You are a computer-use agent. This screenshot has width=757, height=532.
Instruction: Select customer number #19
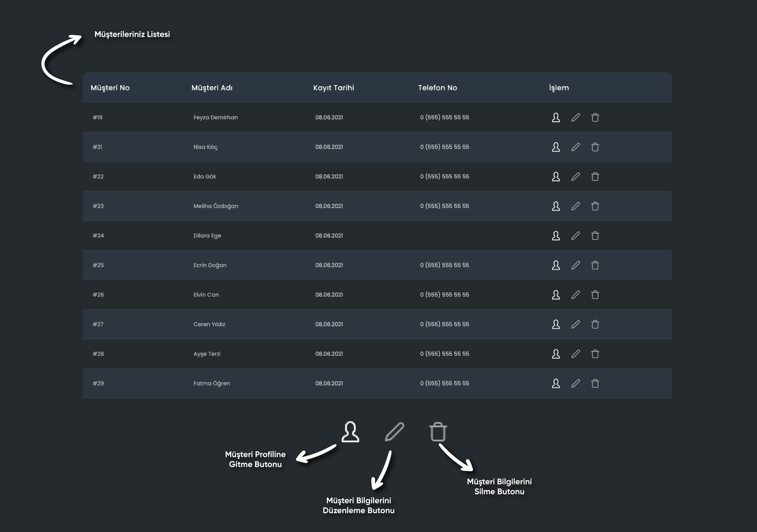click(98, 117)
